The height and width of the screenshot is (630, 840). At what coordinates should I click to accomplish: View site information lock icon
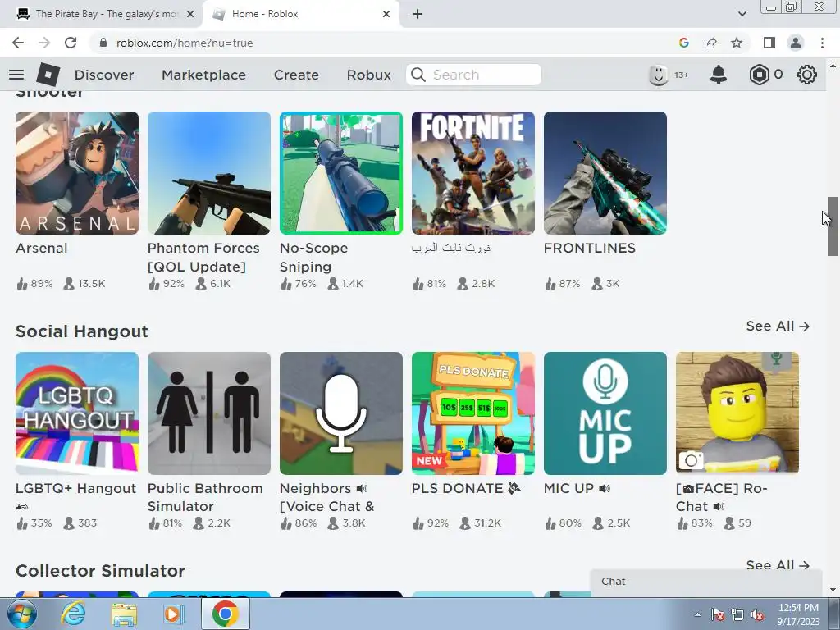coord(103,43)
